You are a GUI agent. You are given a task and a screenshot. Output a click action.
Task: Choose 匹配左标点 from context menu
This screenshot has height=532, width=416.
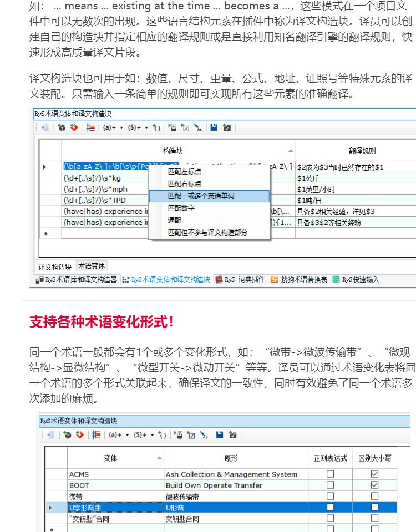coord(209,172)
